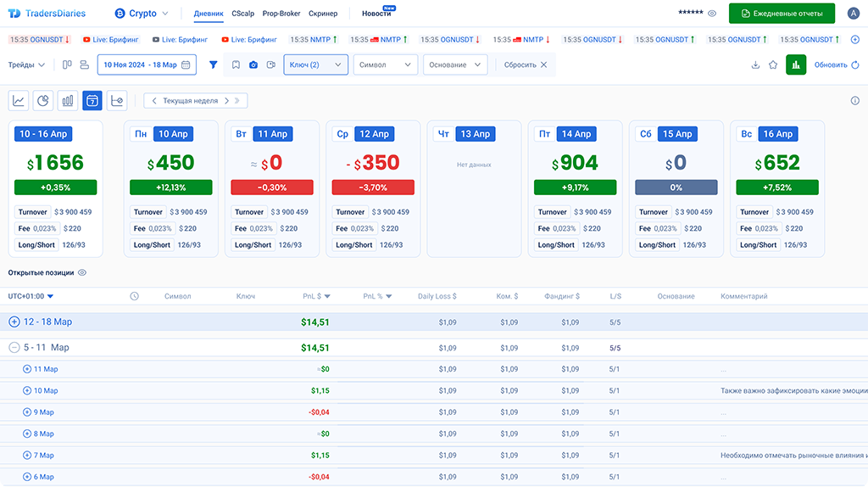The image size is (868, 487).
Task: Open the Скринер tab
Action: point(323,14)
